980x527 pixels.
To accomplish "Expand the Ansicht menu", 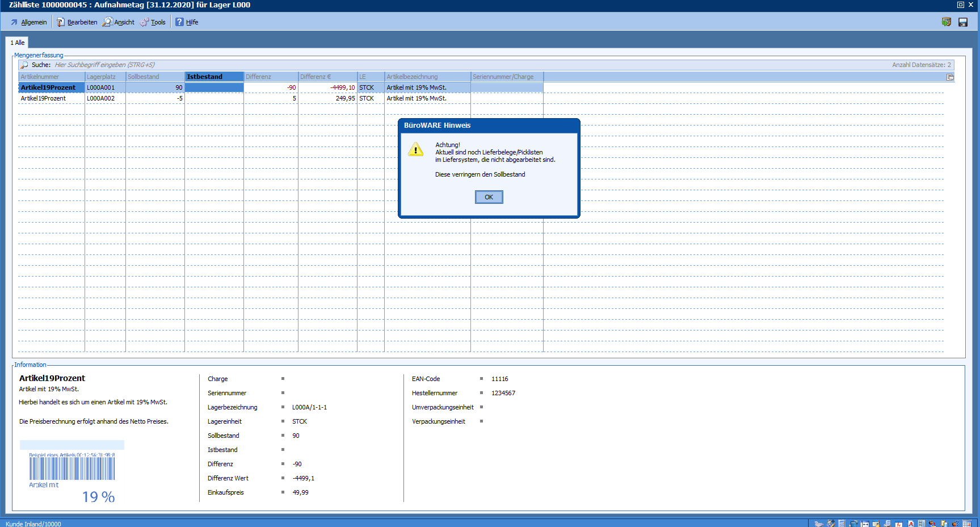I will click(119, 22).
